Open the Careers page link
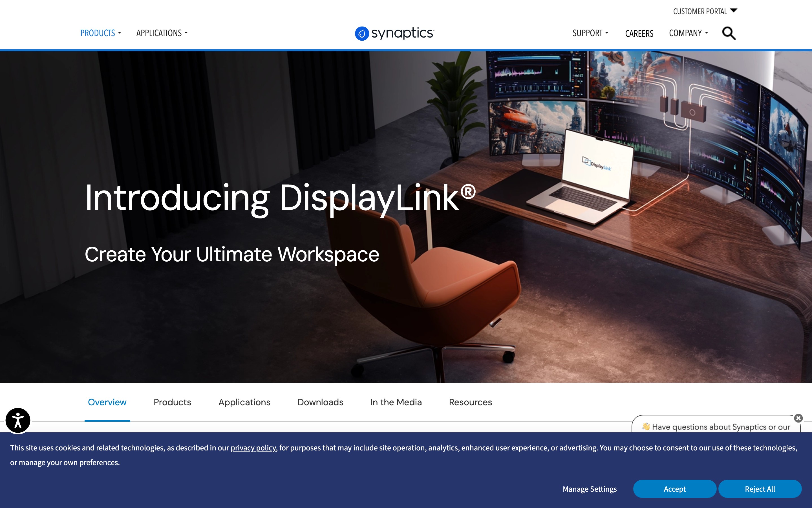Screen dimensions: 812x508 [x=639, y=33]
